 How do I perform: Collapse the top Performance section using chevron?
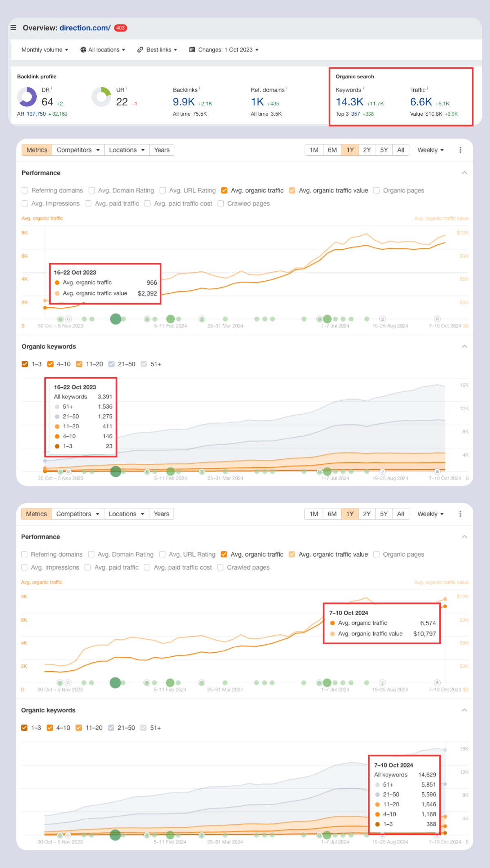pyautogui.click(x=464, y=173)
